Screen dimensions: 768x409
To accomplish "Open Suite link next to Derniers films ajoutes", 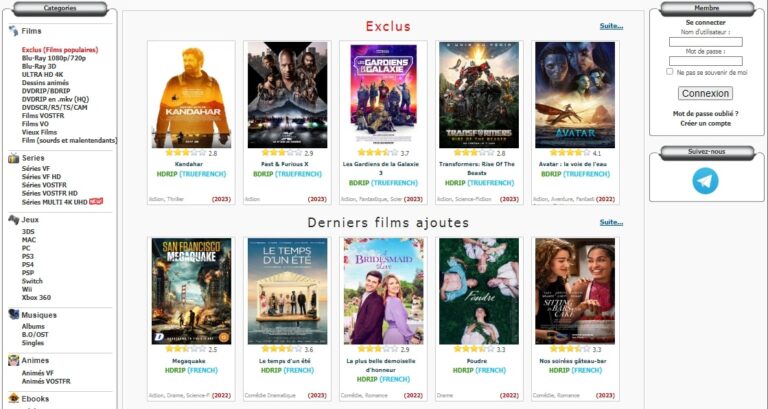I will tap(611, 222).
